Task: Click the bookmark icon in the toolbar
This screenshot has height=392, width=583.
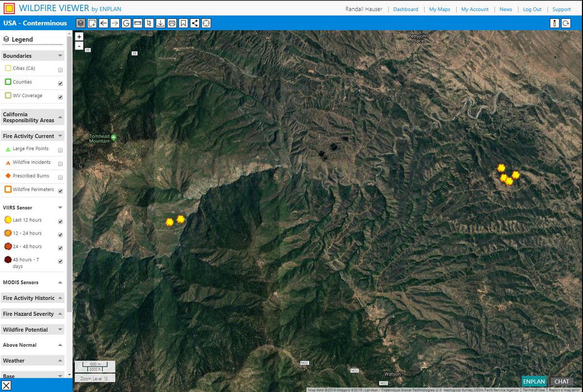Action: (183, 23)
